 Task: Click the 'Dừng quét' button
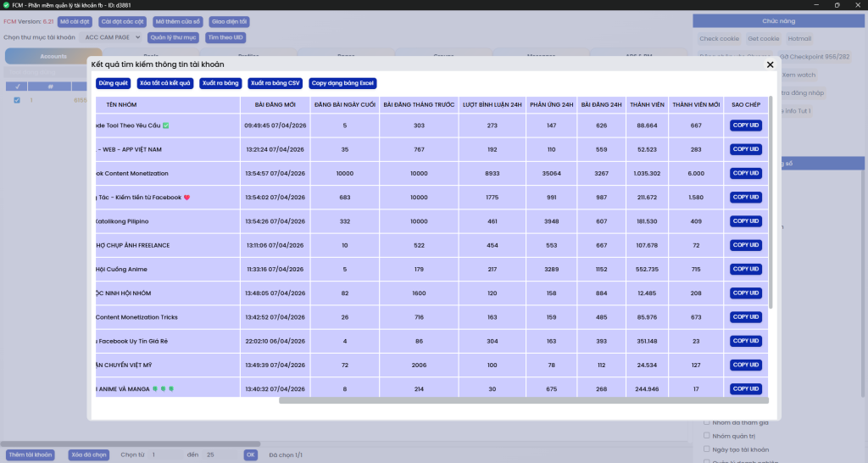coord(113,83)
